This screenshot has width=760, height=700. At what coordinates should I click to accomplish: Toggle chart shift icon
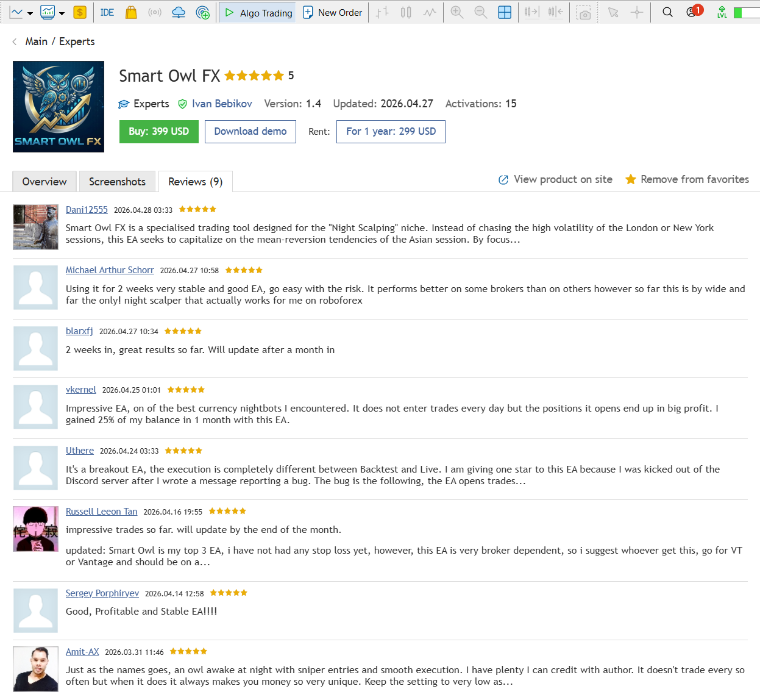point(555,12)
